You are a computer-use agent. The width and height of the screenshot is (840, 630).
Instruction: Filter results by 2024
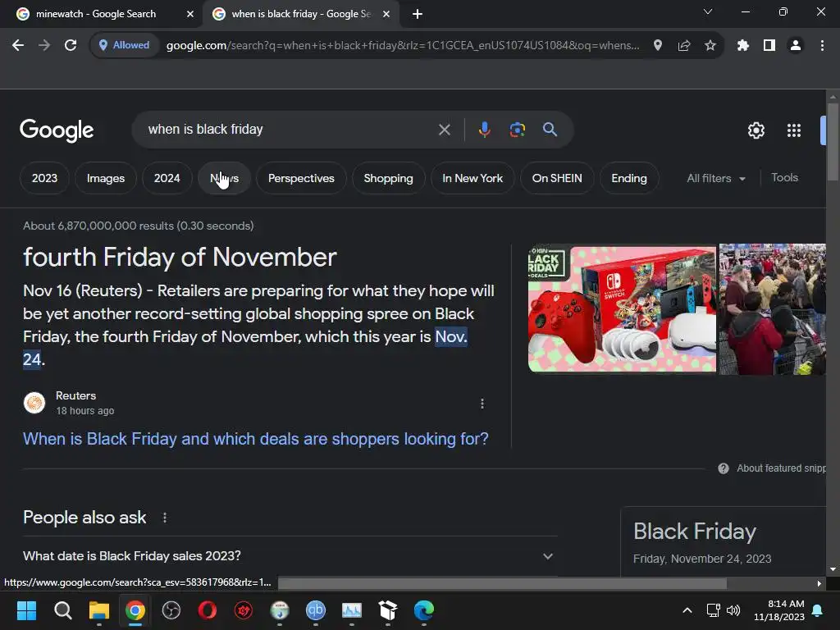pos(167,178)
